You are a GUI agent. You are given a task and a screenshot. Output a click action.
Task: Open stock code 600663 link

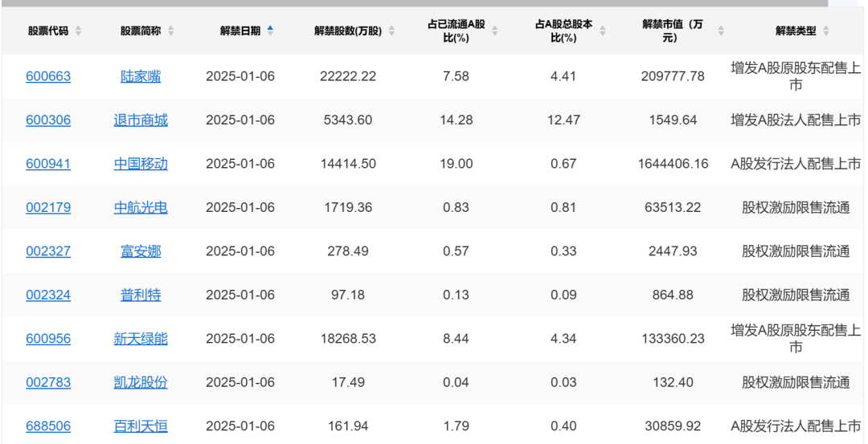coord(48,76)
